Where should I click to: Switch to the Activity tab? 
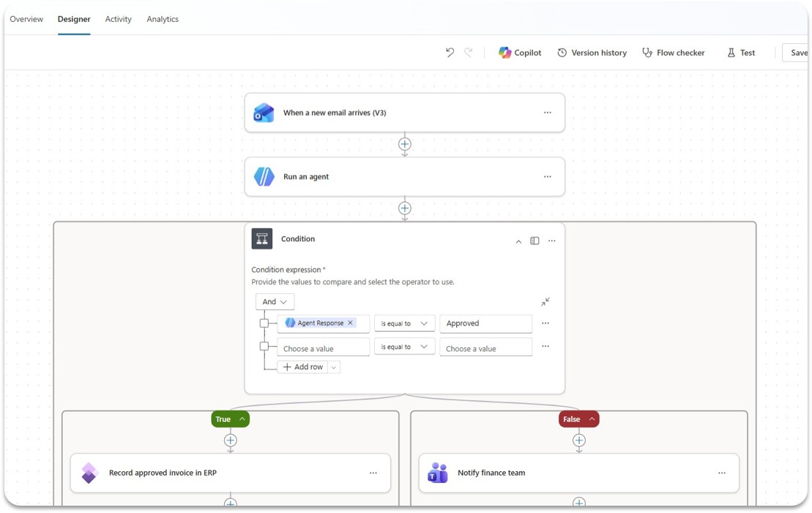[118, 19]
